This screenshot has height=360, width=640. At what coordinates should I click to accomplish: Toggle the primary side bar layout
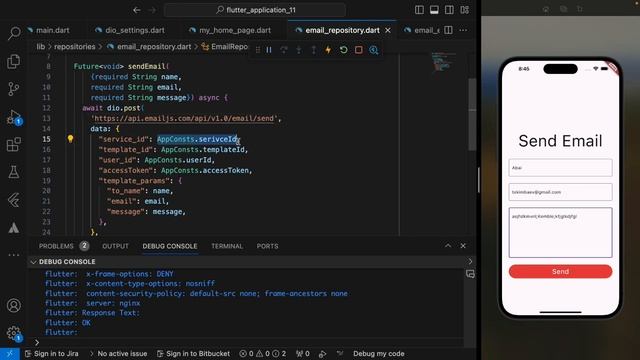point(419,10)
